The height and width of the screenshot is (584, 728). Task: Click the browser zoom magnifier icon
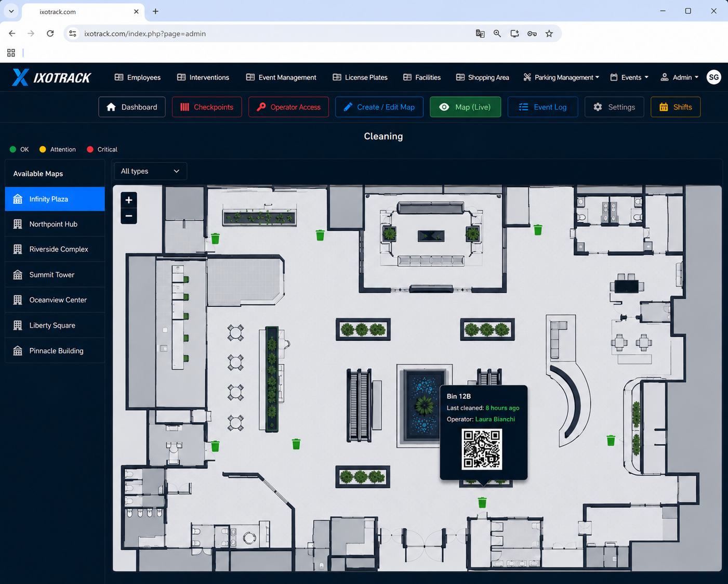click(x=497, y=33)
